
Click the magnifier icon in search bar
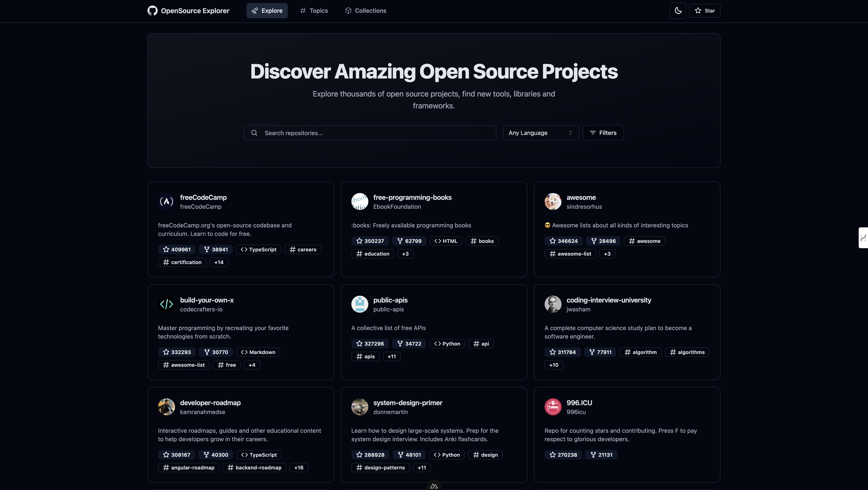[x=254, y=133]
